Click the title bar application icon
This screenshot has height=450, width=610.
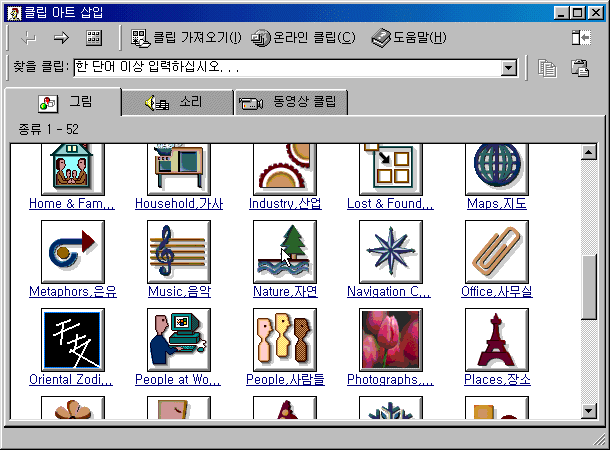click(14, 13)
